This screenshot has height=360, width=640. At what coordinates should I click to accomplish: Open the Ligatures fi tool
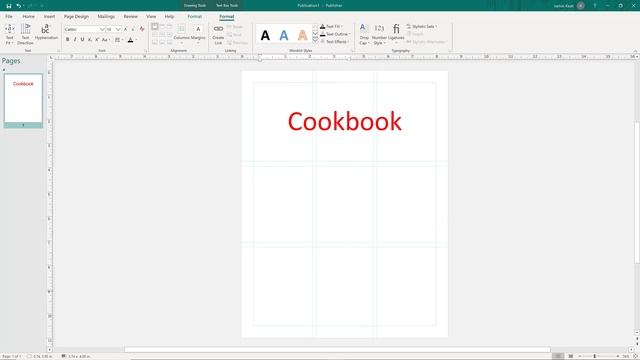[396, 34]
